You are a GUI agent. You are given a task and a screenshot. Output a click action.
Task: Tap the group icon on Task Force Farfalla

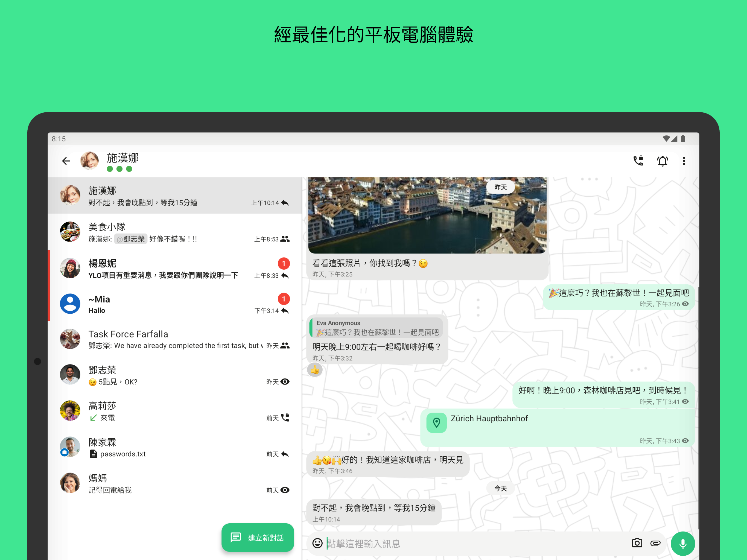tap(285, 346)
